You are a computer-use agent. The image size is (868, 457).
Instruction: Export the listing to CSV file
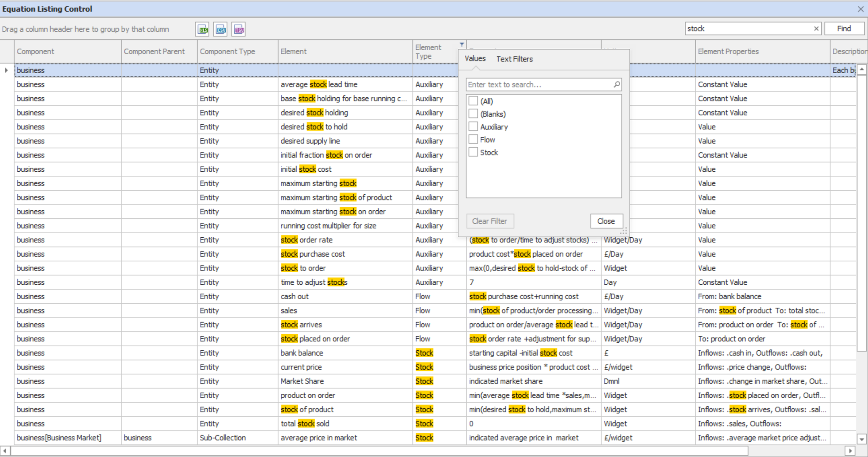pyautogui.click(x=220, y=30)
